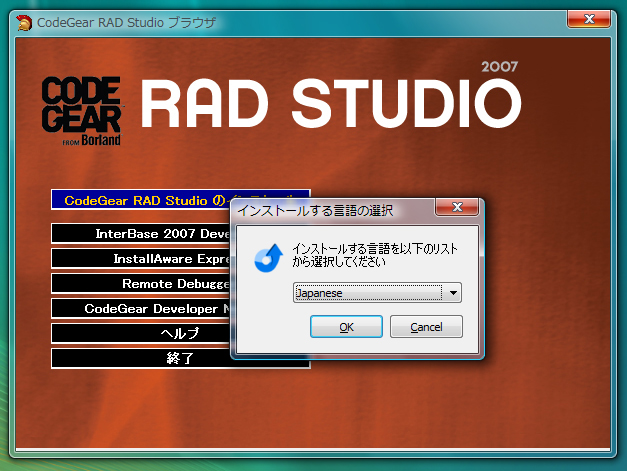Click the dialog text インストールする言語を以下のリスト
627x471 pixels.
(375, 248)
